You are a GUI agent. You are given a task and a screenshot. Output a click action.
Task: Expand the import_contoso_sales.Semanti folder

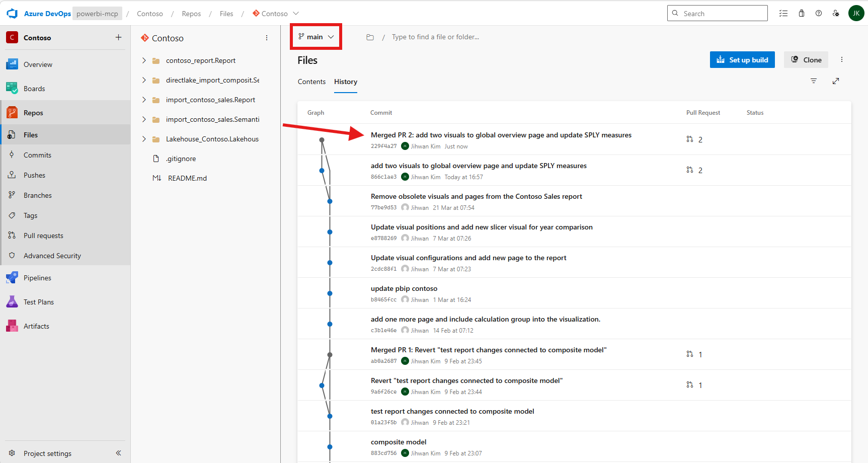(144, 119)
